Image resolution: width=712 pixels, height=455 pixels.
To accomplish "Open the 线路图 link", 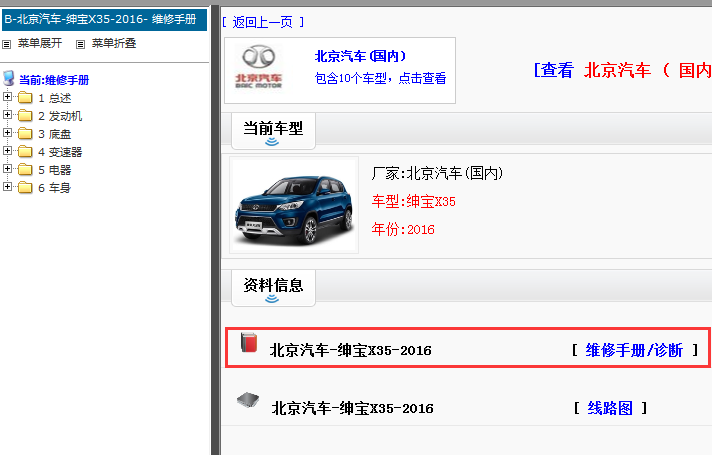I will (x=610, y=408).
